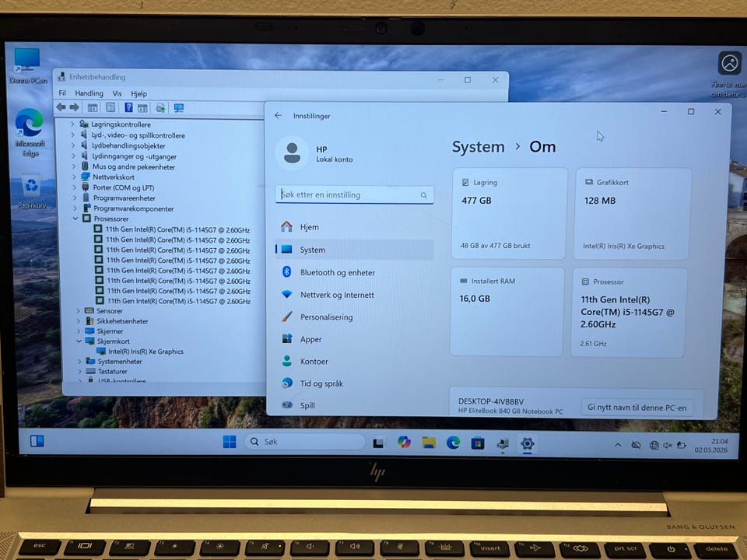Select Porter (COM og LPT) row
Screen dimensions: 747x560
click(x=124, y=187)
